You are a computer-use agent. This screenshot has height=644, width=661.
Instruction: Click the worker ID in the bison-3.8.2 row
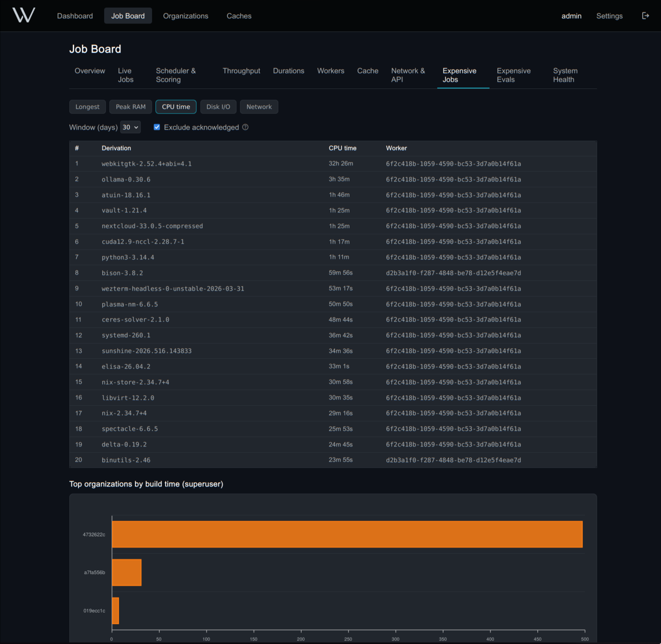pos(453,273)
